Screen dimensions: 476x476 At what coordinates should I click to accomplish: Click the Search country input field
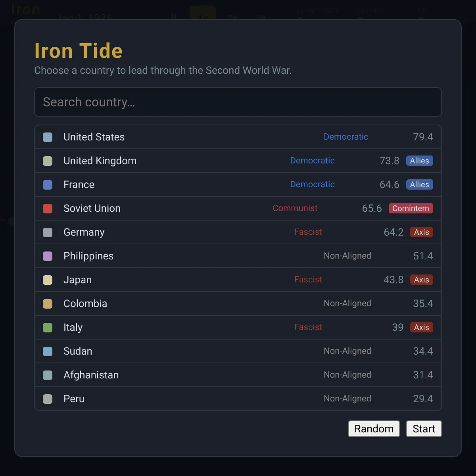click(x=238, y=102)
